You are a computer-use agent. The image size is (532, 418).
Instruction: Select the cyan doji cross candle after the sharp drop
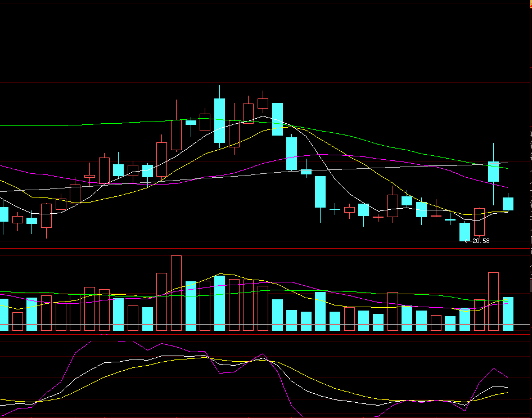(335, 209)
